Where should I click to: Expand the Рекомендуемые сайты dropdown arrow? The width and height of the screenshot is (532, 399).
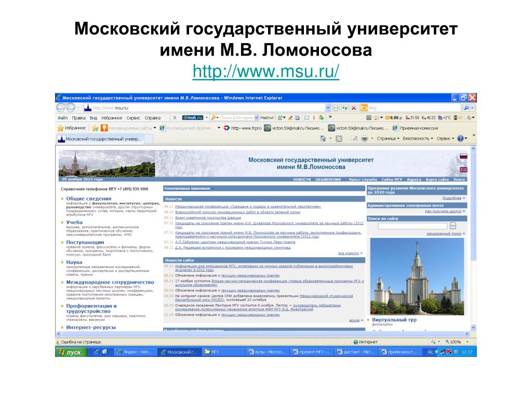click(155, 128)
